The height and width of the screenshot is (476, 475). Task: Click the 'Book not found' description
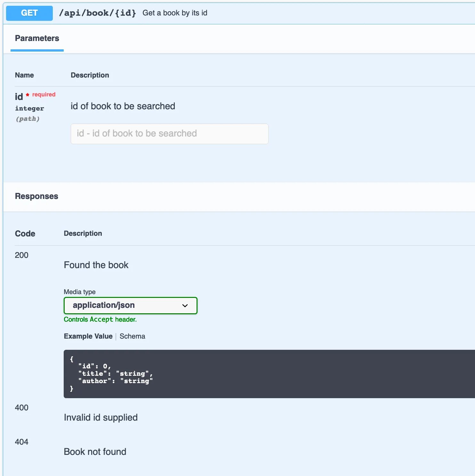95,452
